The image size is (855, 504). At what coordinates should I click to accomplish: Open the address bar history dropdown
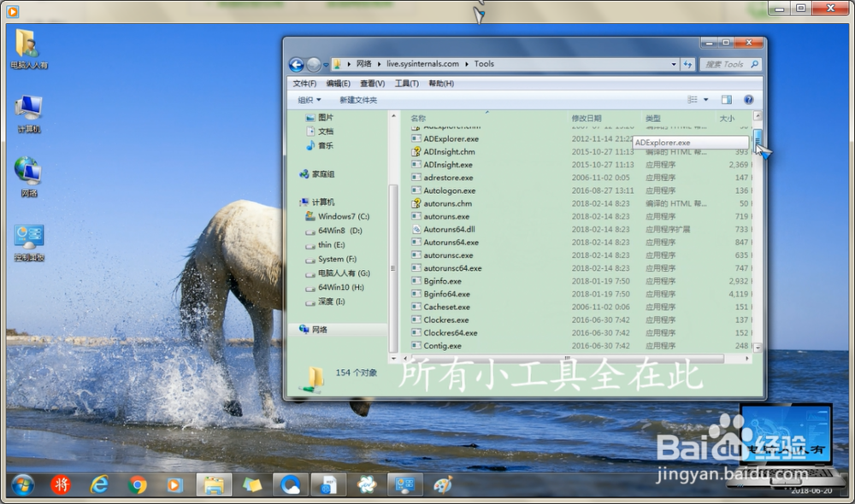tap(674, 64)
